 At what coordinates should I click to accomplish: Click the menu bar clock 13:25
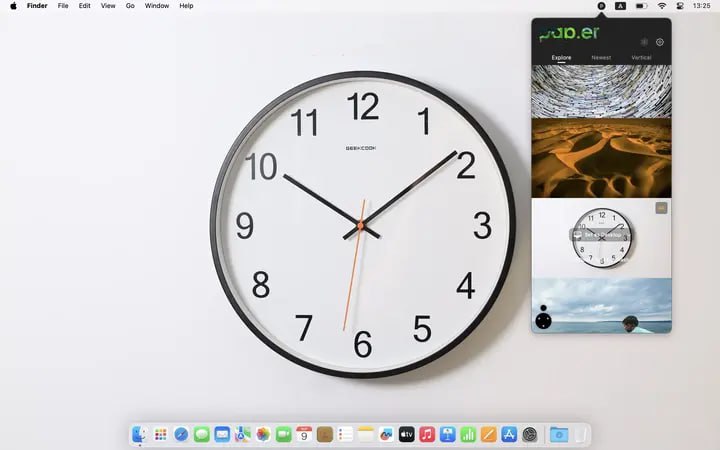pos(702,6)
